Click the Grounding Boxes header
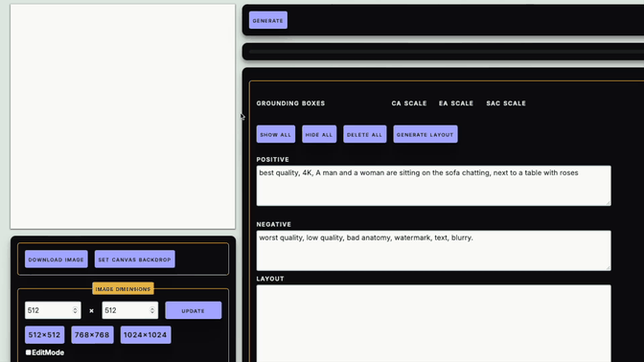 click(x=290, y=103)
